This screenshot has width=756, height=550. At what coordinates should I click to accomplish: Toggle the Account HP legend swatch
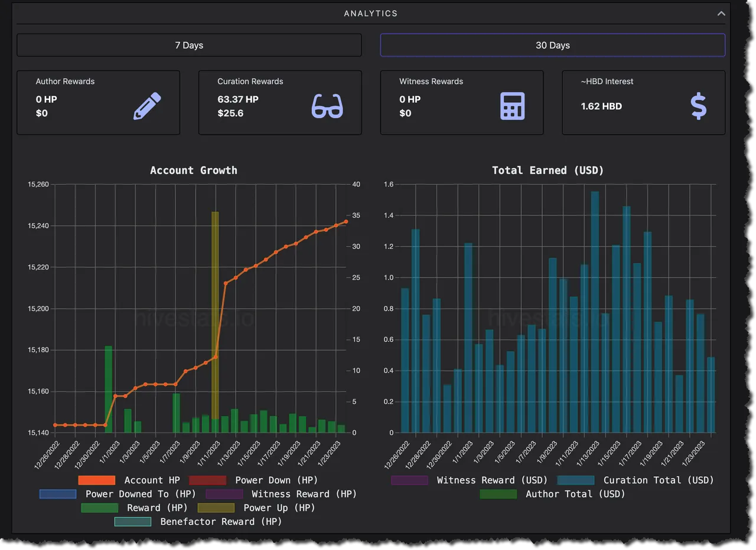click(96, 480)
